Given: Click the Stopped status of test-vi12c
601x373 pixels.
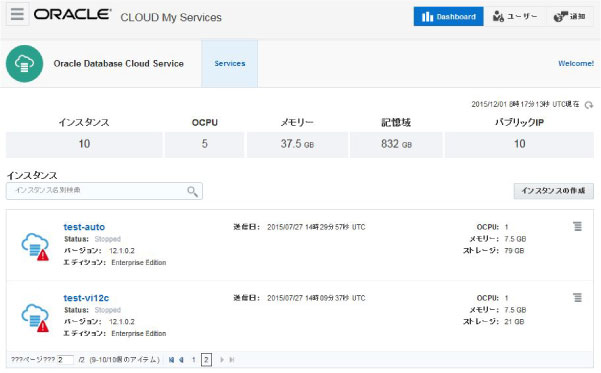Looking at the screenshot, I should (108, 310).
